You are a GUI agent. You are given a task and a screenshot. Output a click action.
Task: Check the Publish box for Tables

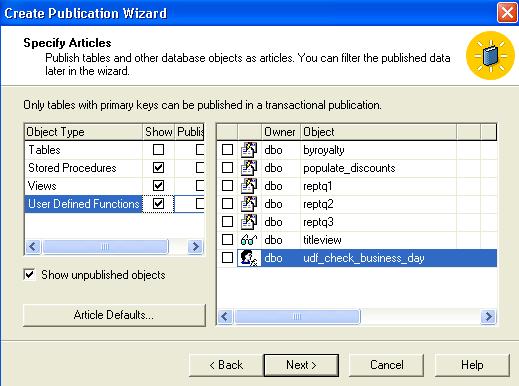(x=200, y=149)
